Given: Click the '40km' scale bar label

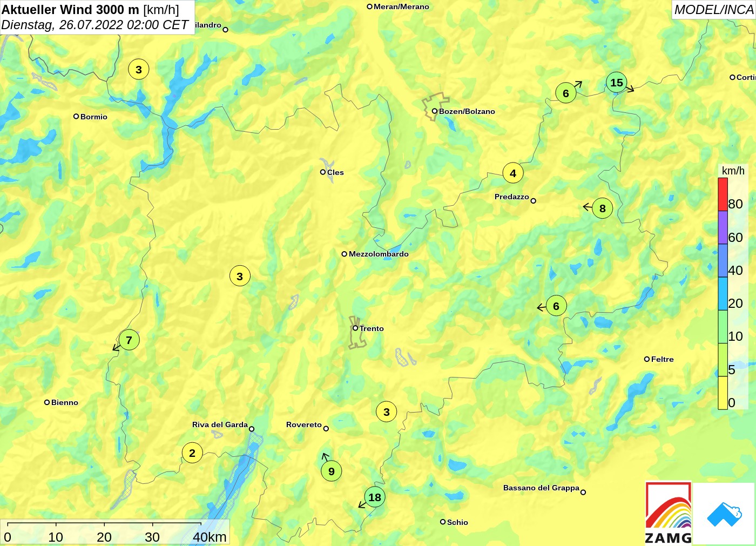Looking at the screenshot, I should (x=210, y=537).
